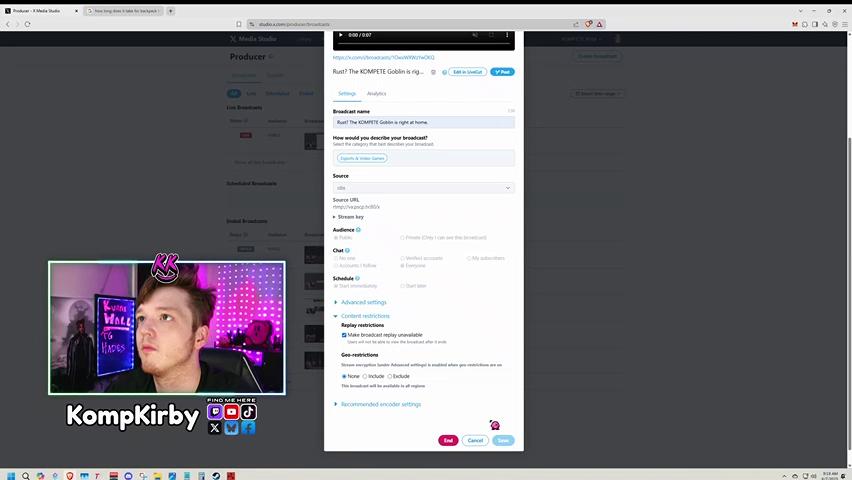This screenshot has width=852, height=480.
Task: Seek along the preview video progress bar
Action: point(423,43)
